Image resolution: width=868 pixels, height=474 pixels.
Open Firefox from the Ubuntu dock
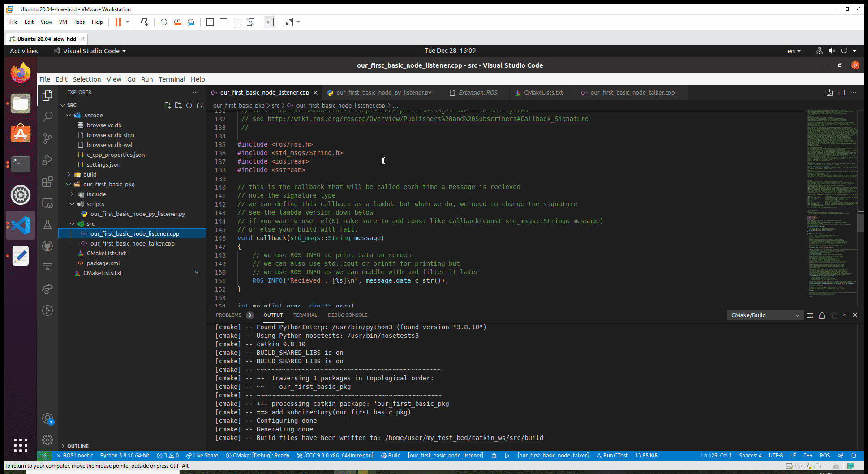(21, 73)
